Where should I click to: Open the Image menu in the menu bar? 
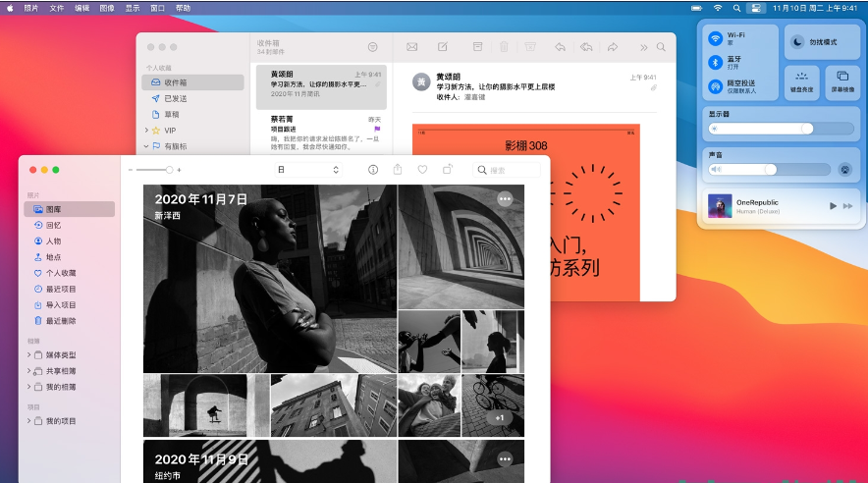click(107, 8)
